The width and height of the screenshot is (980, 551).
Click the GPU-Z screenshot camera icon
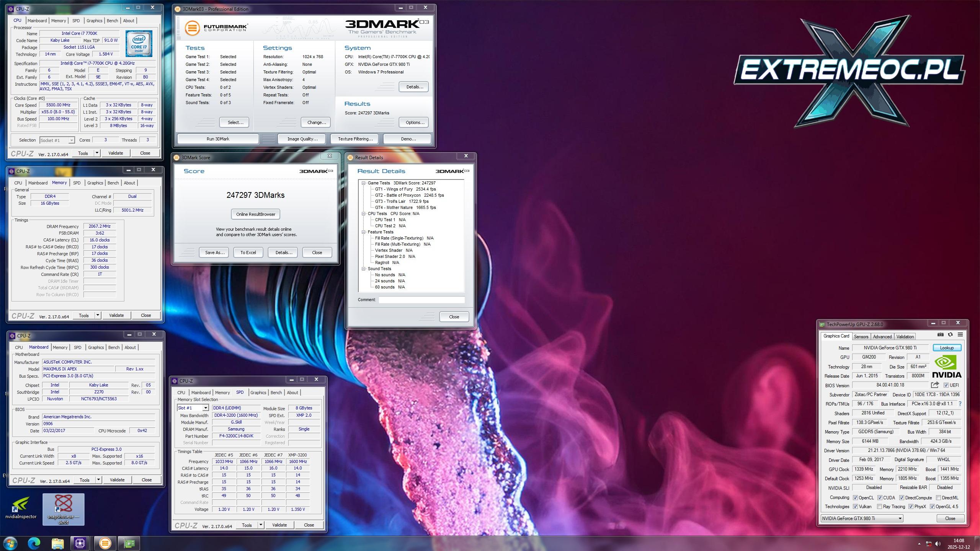pos(940,334)
